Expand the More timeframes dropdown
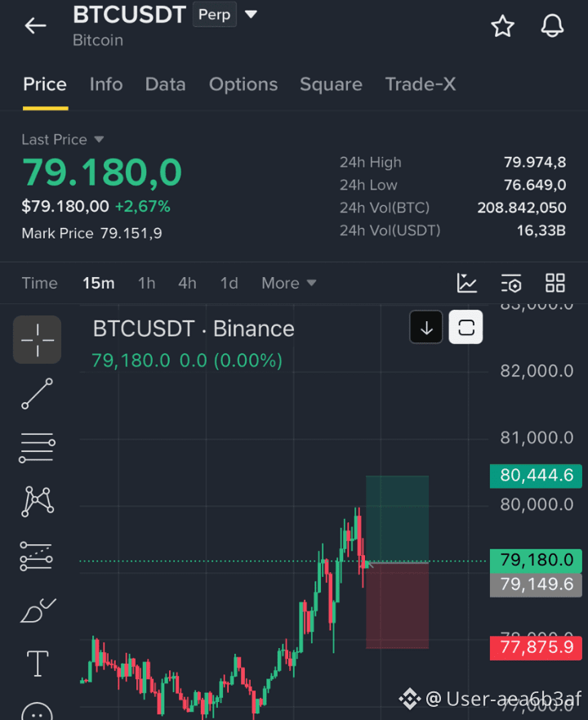The height and width of the screenshot is (720, 588). [x=289, y=284]
